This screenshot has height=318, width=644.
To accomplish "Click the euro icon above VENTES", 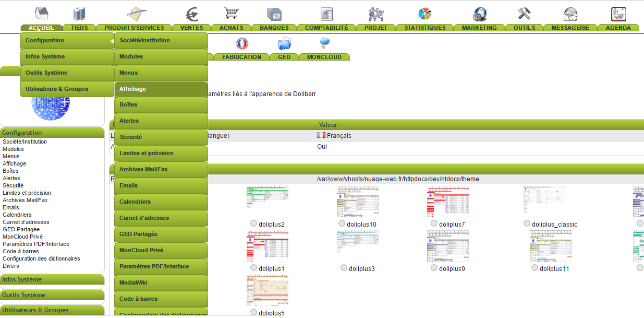I will [192, 14].
